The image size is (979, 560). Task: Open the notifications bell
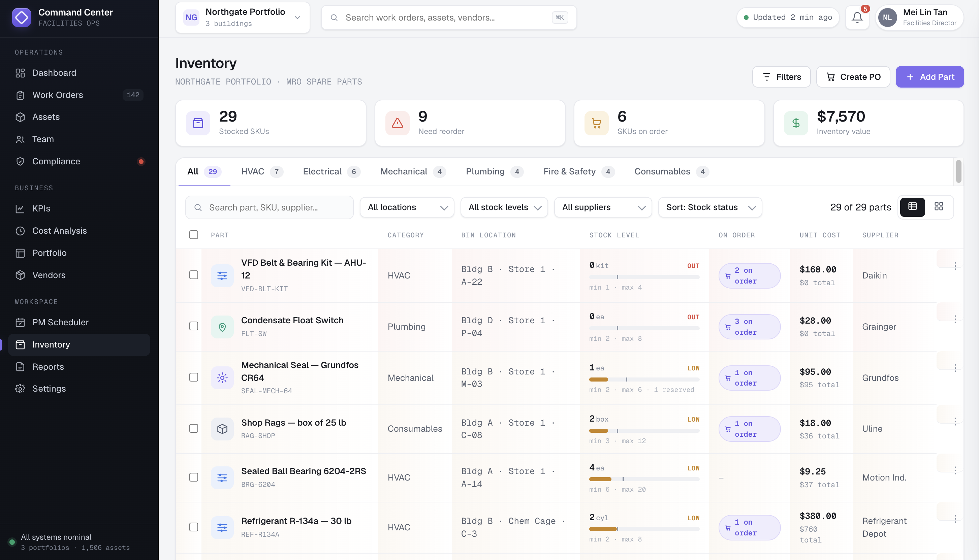point(857,18)
